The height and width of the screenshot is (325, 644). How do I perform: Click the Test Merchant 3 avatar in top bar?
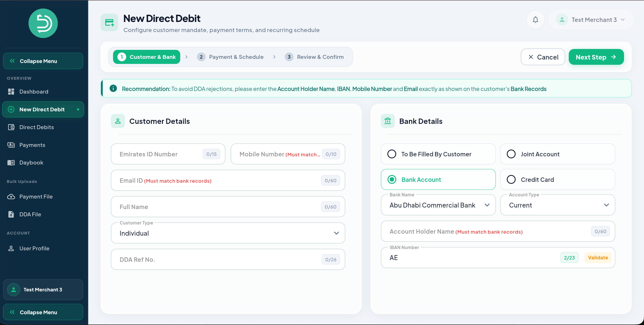[562, 20]
